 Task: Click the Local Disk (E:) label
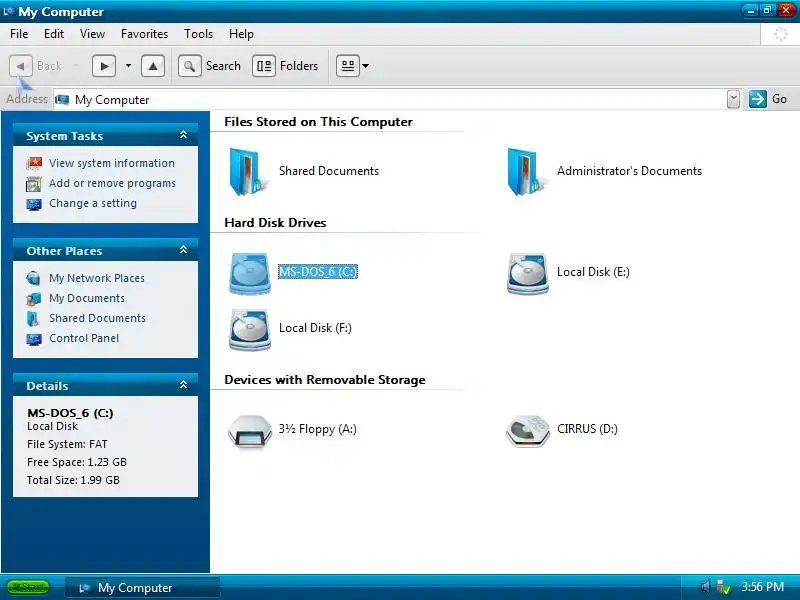593,271
